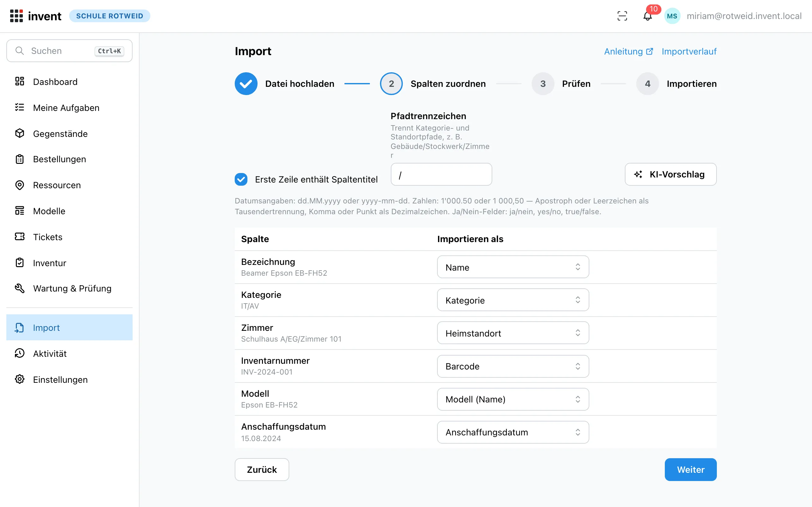Open the app grid launcher icon
Screen dimensions: 812x507
16,16
